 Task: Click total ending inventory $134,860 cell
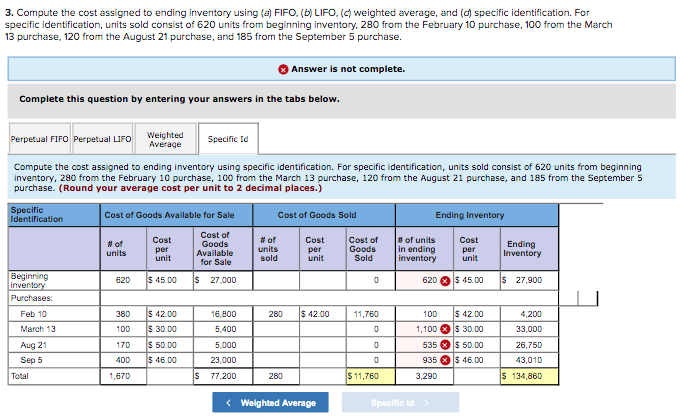coord(529,376)
